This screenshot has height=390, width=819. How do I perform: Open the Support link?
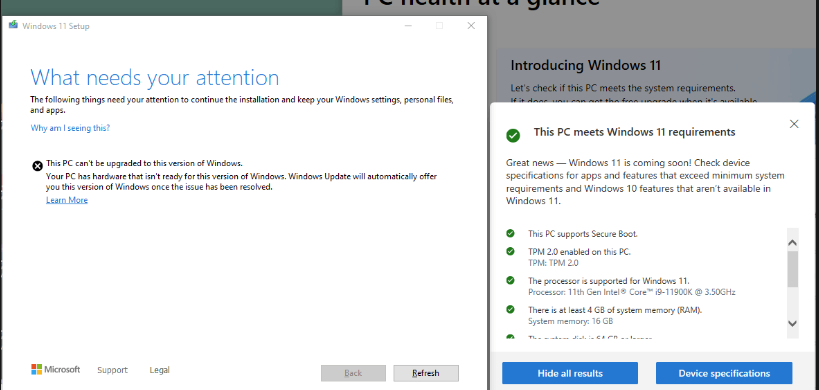pos(112,370)
